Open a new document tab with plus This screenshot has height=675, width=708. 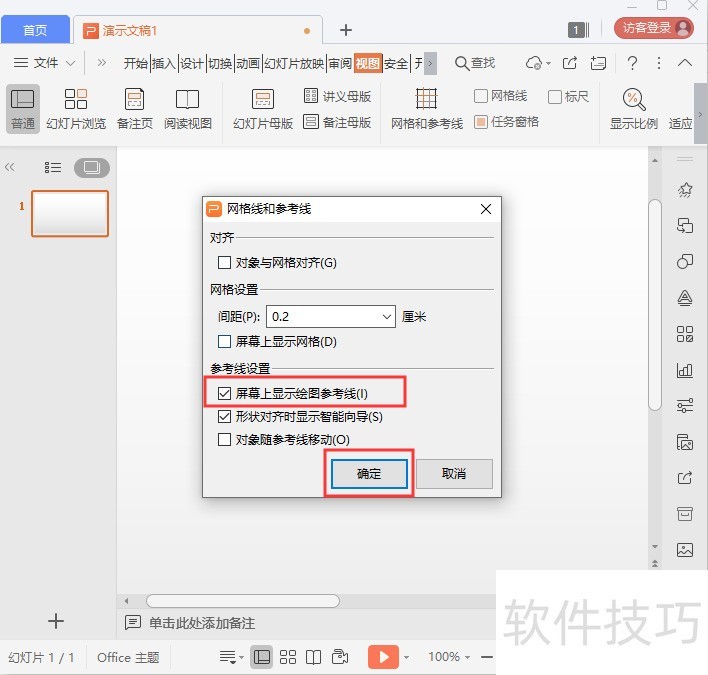pyautogui.click(x=345, y=30)
